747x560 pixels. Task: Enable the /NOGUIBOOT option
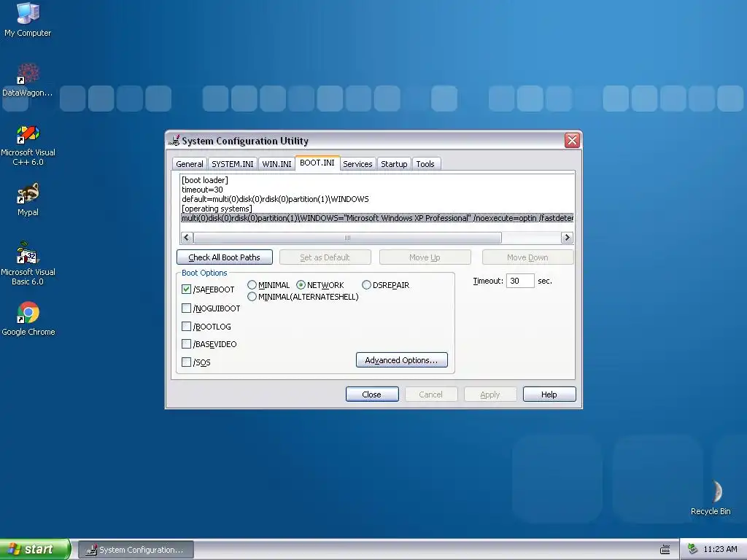186,308
